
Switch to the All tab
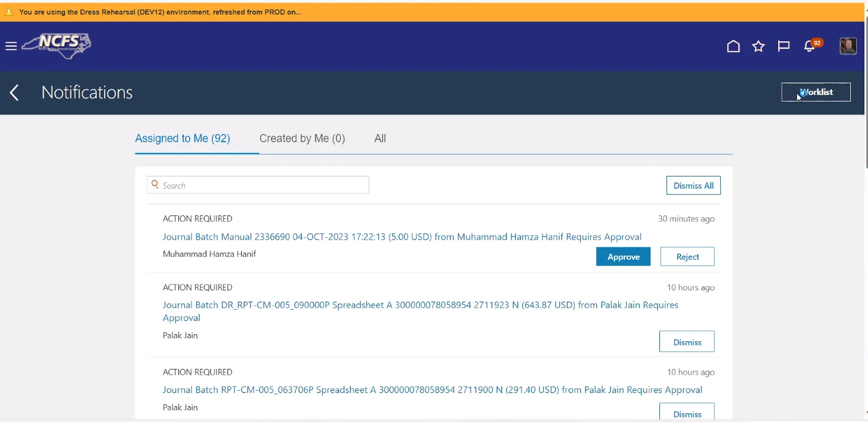(380, 139)
